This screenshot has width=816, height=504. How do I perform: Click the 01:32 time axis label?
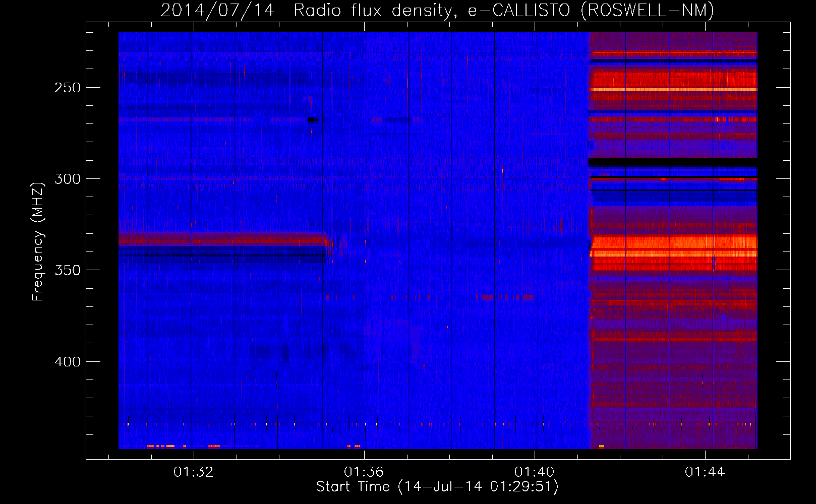click(x=193, y=472)
